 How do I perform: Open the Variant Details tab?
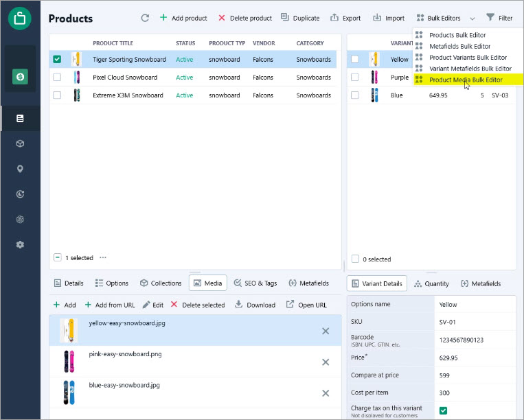coord(377,283)
